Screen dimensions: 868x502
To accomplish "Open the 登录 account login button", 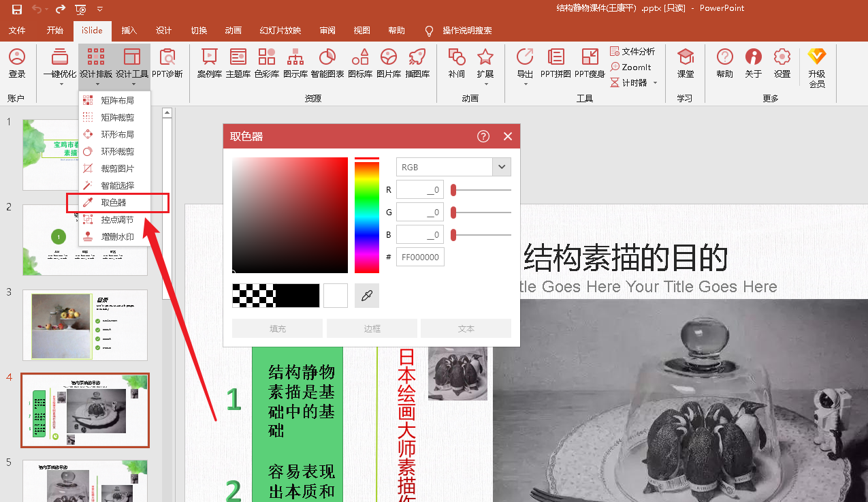I will [x=17, y=63].
